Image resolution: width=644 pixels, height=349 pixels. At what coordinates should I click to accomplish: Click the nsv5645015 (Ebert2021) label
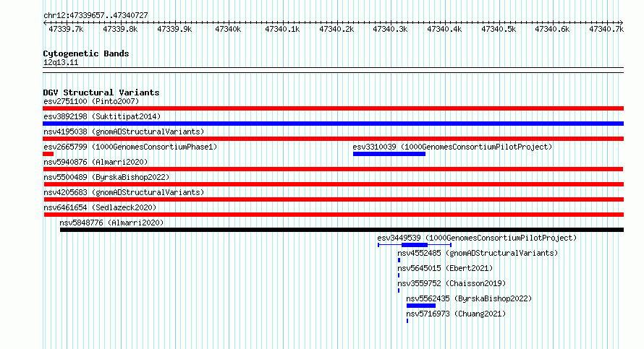coord(445,268)
